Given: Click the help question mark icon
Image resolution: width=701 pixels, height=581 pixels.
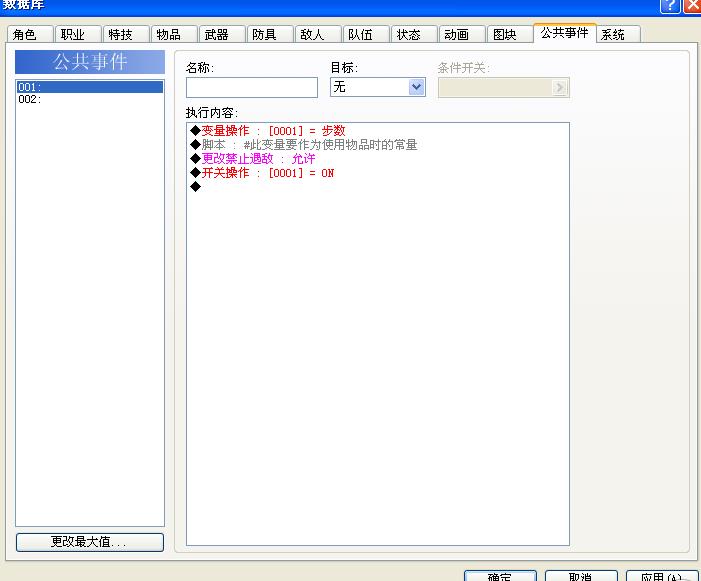Looking at the screenshot, I should coord(670,6).
